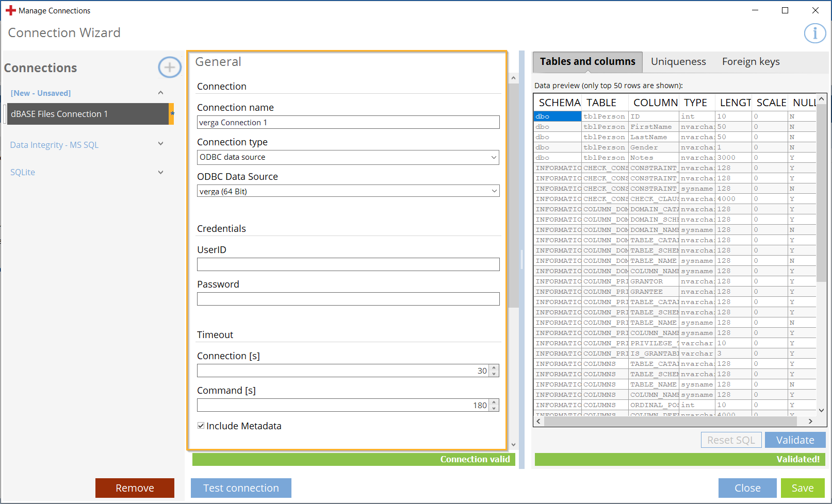Click the Validate button

point(794,440)
